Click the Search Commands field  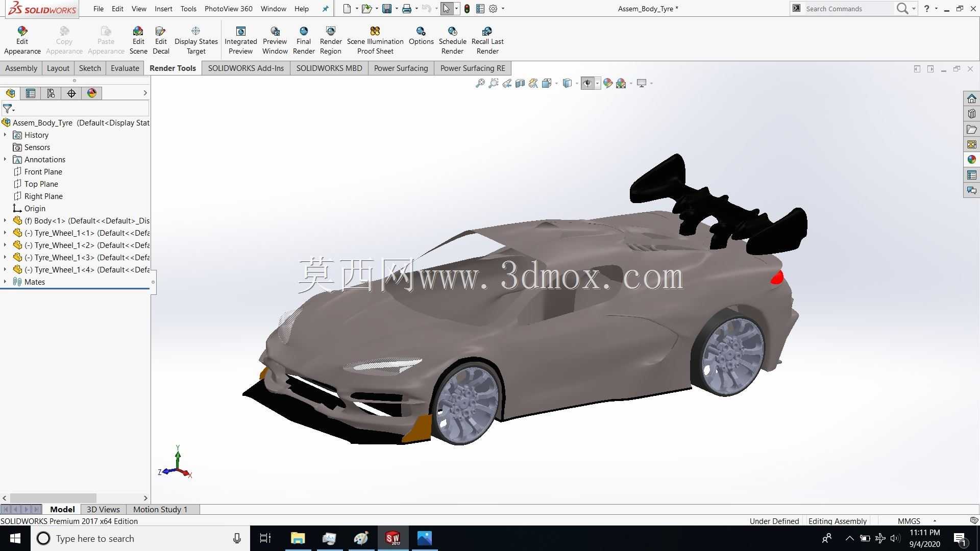848,9
